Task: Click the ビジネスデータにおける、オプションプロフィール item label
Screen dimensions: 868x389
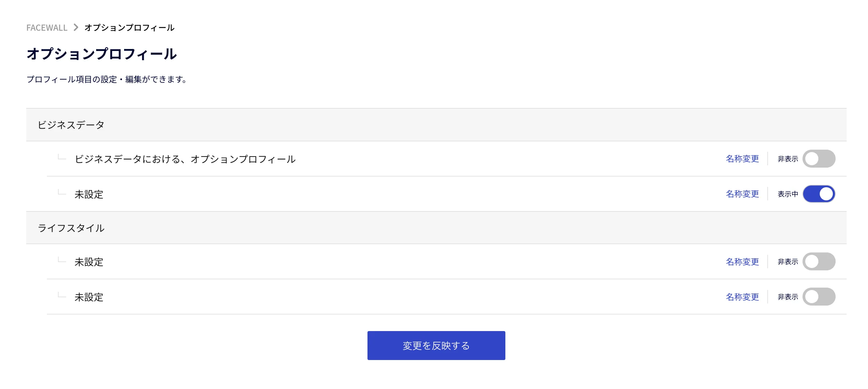Action: click(185, 159)
